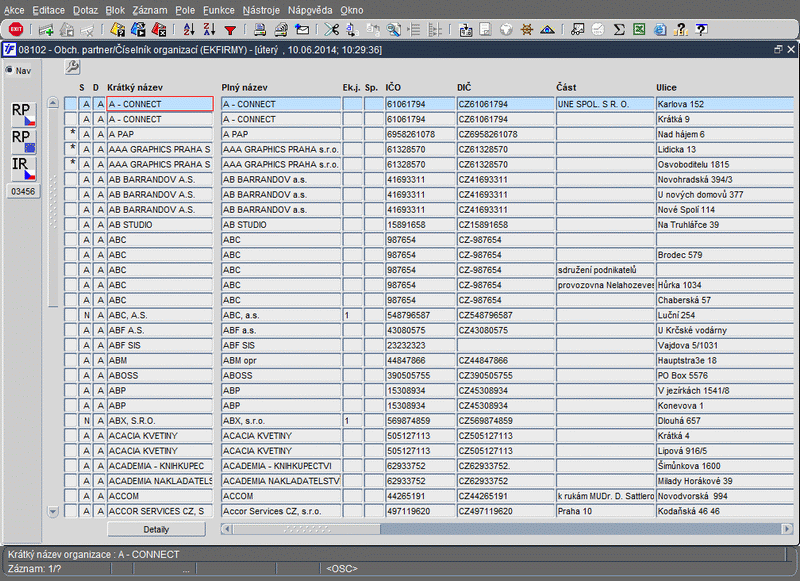
Task: Click the red filter funnel icon
Action: pos(230,31)
